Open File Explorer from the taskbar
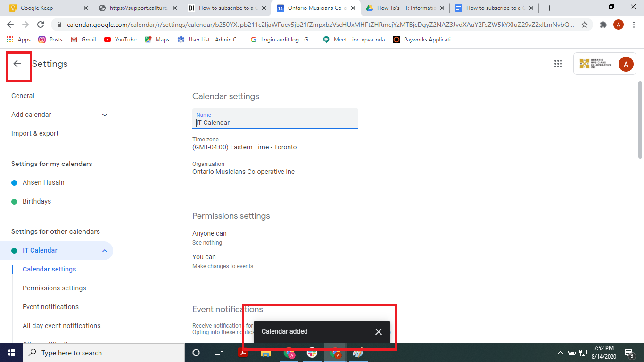644x362 pixels. click(x=266, y=353)
